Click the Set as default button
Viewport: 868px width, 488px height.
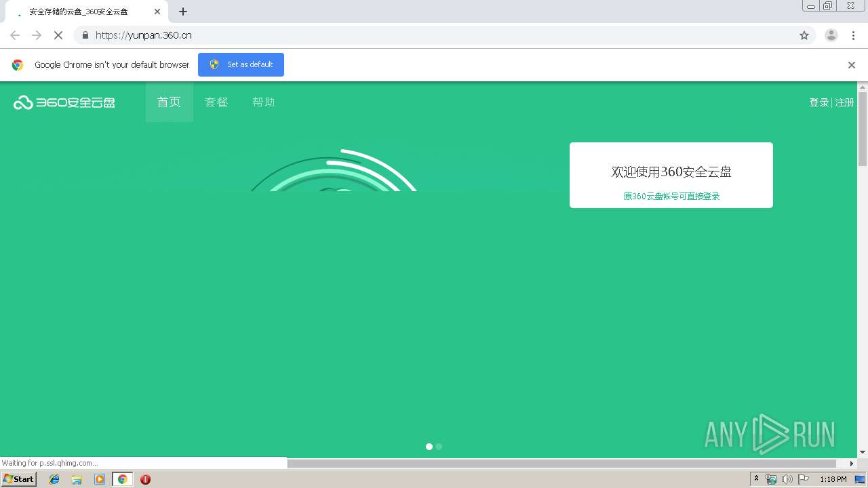tap(241, 64)
